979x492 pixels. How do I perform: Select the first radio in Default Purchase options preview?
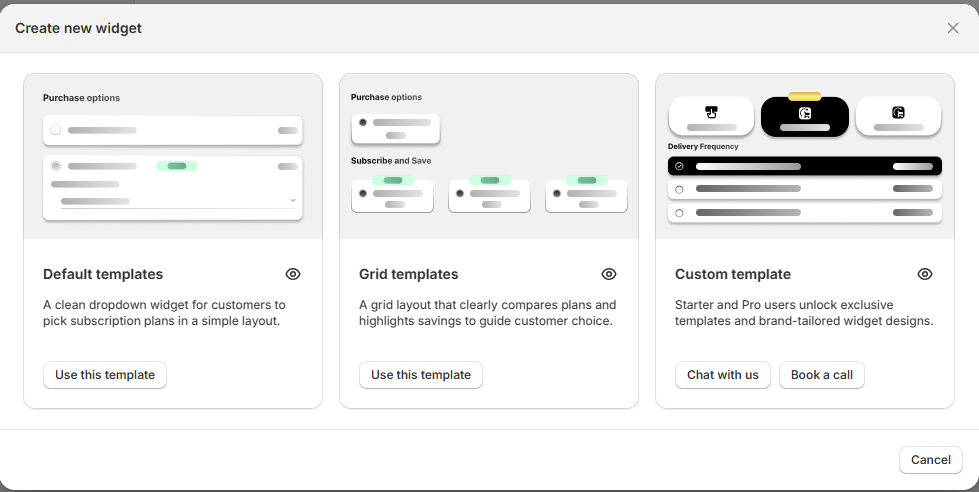pos(56,130)
